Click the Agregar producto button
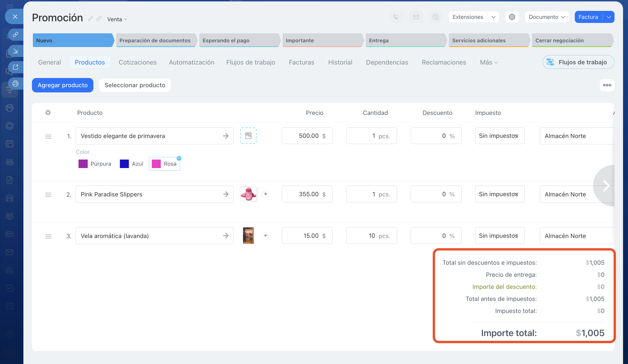 coord(63,85)
